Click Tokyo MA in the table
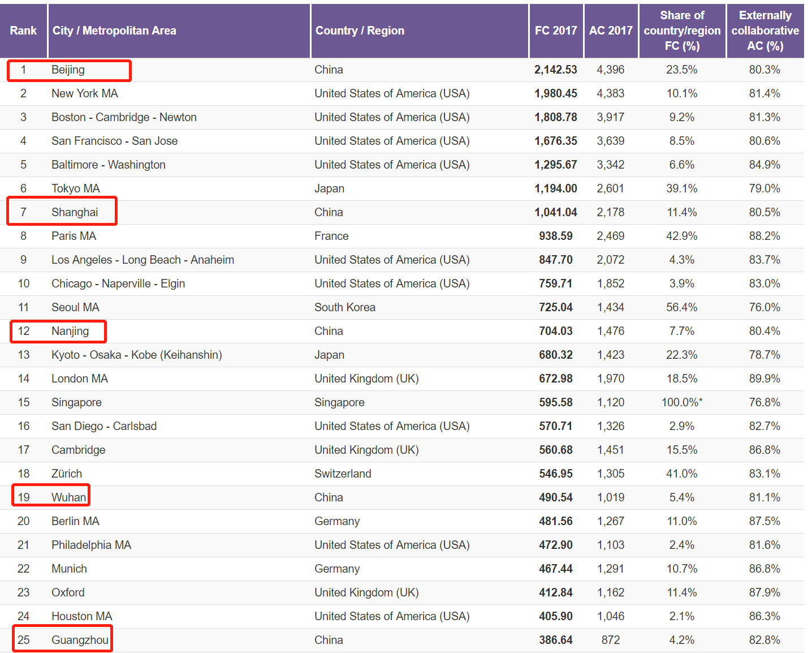Viewport: 812px width, 653px height. click(75, 188)
